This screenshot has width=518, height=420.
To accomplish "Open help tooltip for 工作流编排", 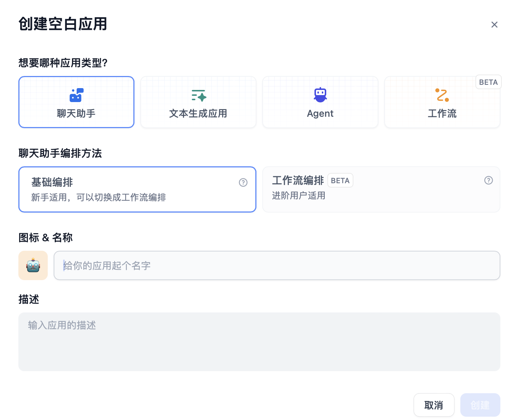I will pos(488,180).
